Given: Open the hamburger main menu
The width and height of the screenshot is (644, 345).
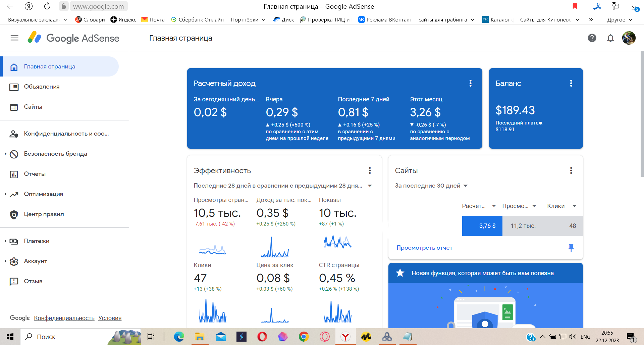Looking at the screenshot, I should point(14,38).
